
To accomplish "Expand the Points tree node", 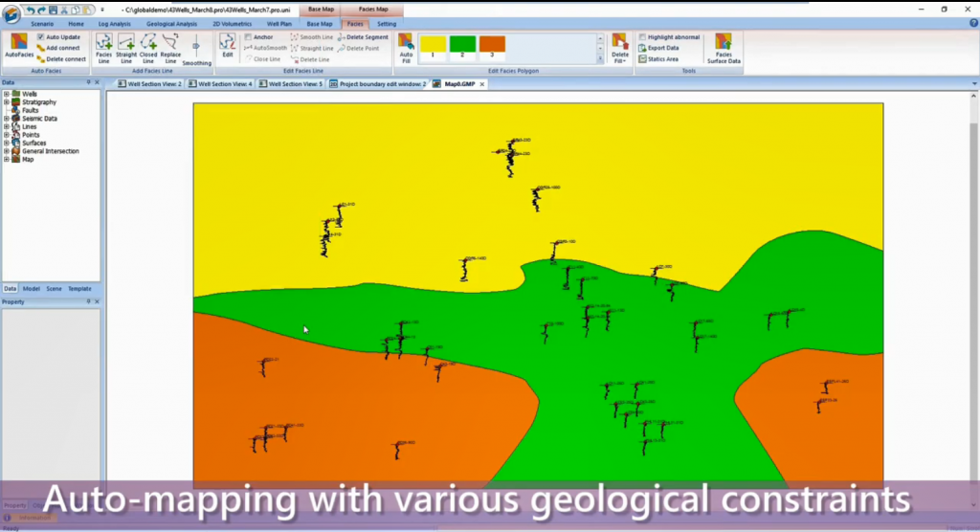I will [x=7, y=134].
